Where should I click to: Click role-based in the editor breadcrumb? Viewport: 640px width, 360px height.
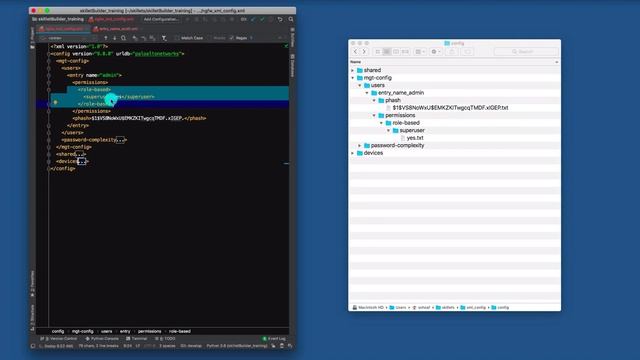coord(180,331)
